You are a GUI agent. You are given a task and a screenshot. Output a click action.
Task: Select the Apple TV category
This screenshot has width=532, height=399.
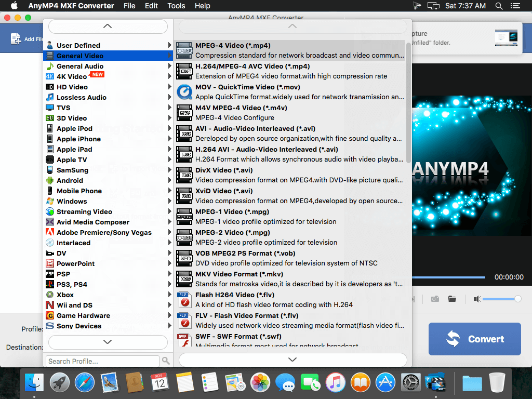[108, 159]
